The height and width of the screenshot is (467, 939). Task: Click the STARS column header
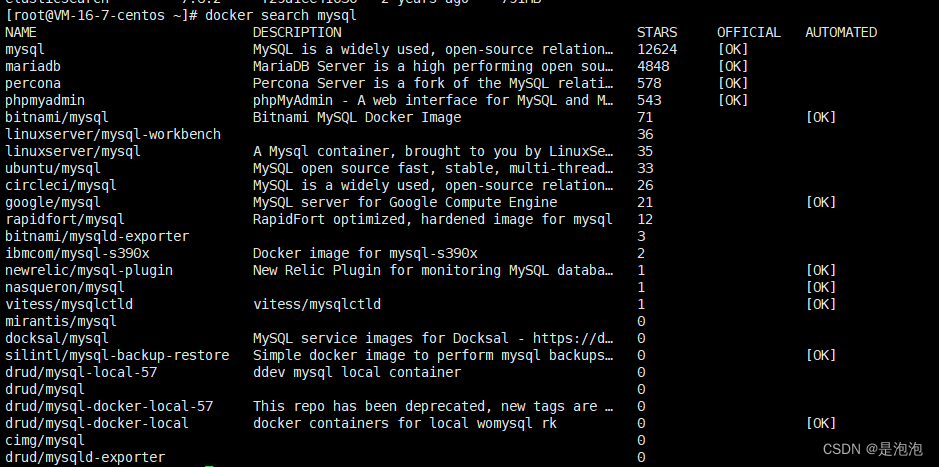click(656, 32)
